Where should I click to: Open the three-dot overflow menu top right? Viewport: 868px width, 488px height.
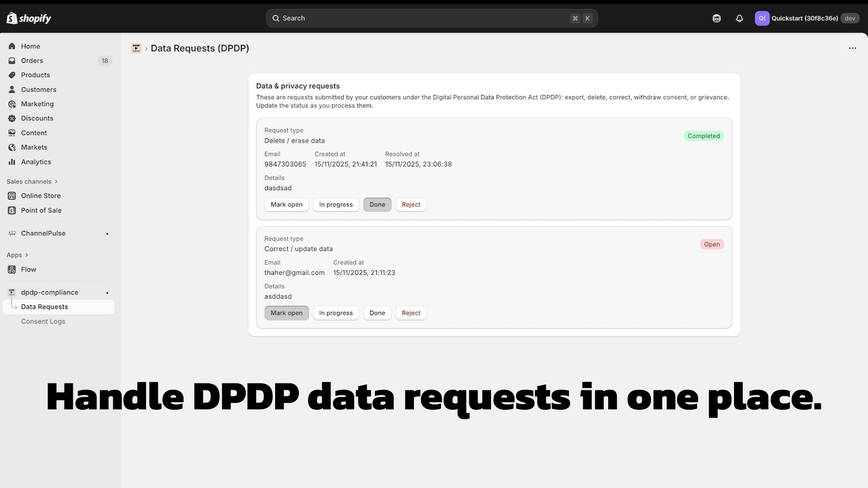click(852, 48)
